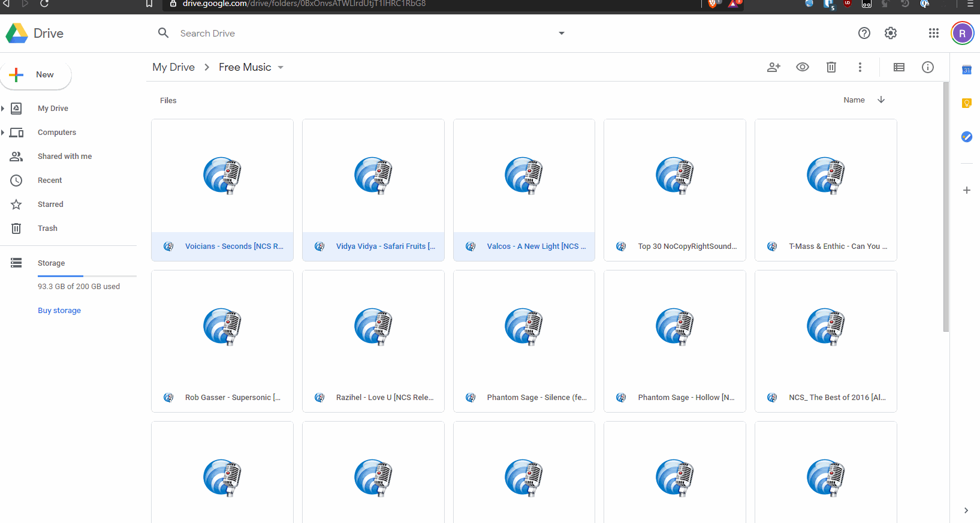Select NCS_ The Best of 2016 label
This screenshot has width=980, height=523.
[x=837, y=398]
